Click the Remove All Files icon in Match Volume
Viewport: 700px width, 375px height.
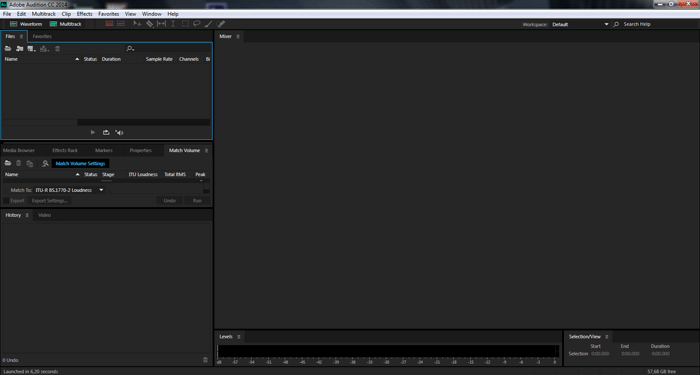pyautogui.click(x=30, y=163)
